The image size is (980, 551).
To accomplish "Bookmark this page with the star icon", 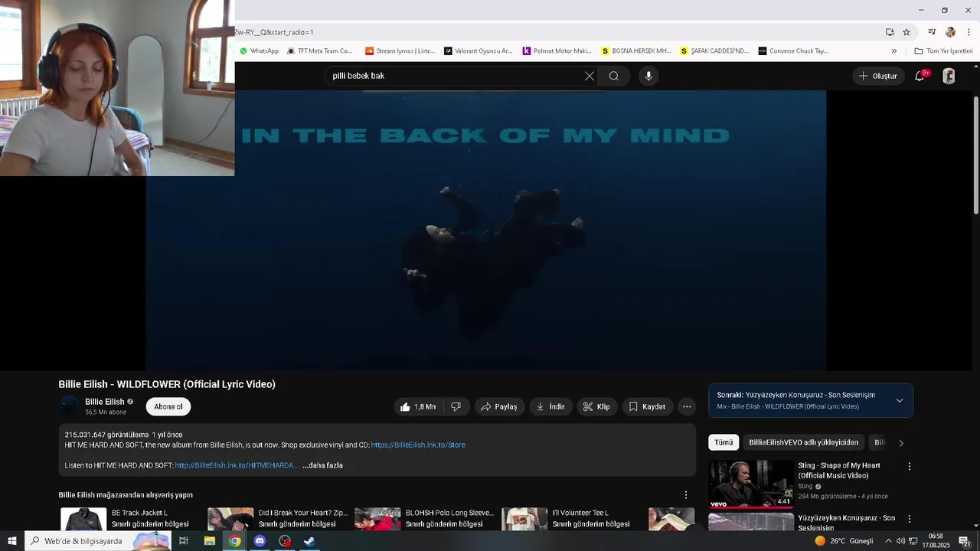I will pyautogui.click(x=906, y=32).
